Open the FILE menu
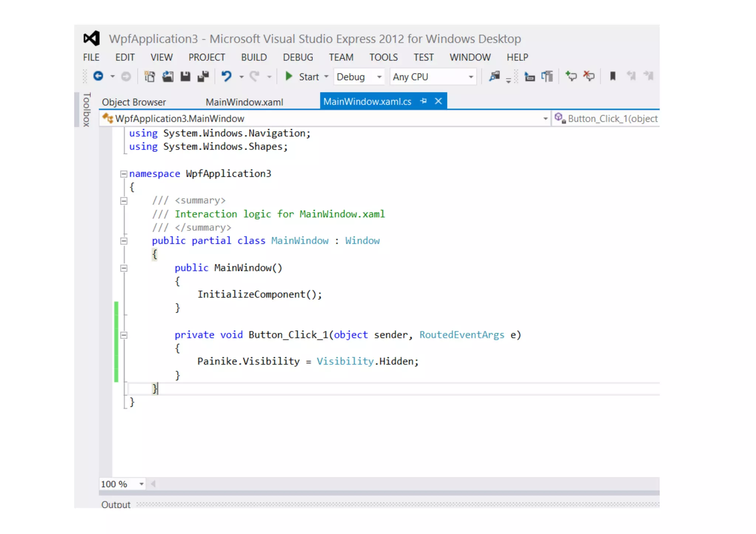 pyautogui.click(x=91, y=57)
